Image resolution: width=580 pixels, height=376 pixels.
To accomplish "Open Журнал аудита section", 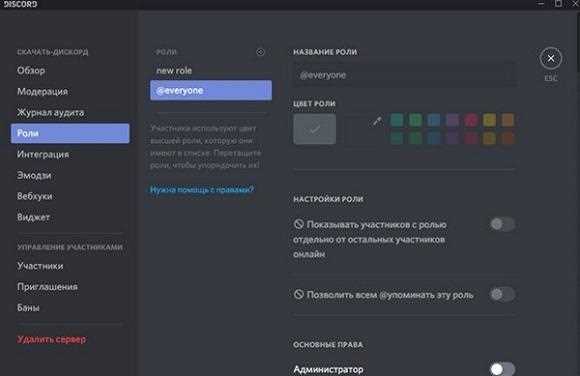I will click(x=50, y=113).
